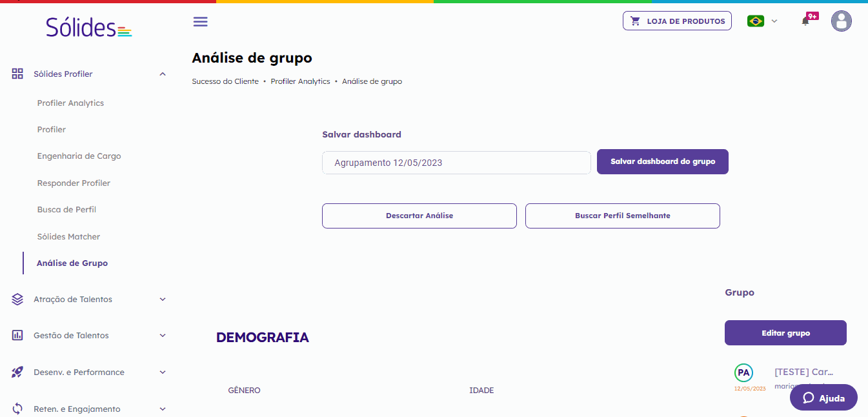Click the Salvar dashboard label
Image resolution: width=868 pixels, height=417 pixels.
point(361,135)
